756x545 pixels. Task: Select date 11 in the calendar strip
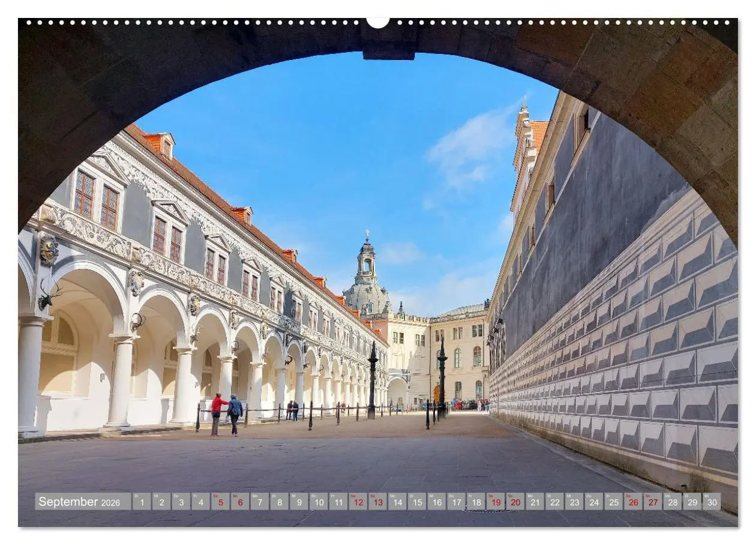click(x=338, y=502)
